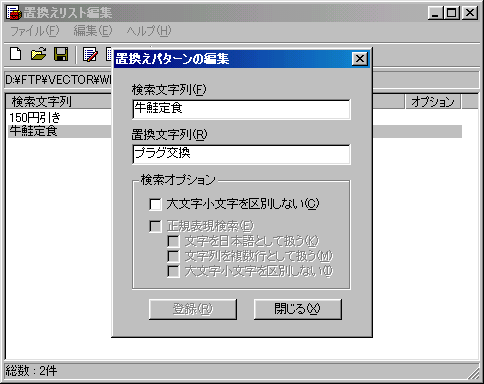Toggle 文字を日本語として扱う(K) checkbox
This screenshot has height=384, width=484.
pos(173,241)
